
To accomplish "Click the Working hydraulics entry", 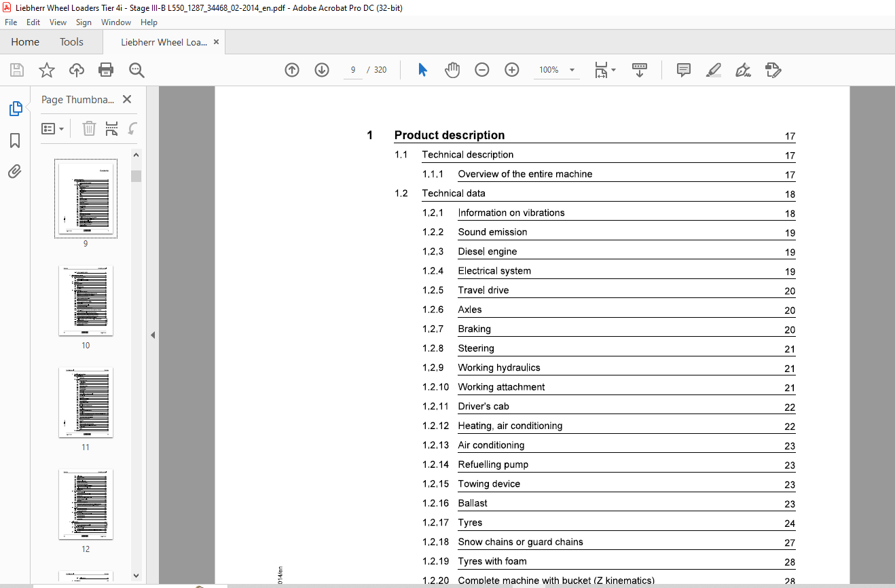I will tap(499, 367).
